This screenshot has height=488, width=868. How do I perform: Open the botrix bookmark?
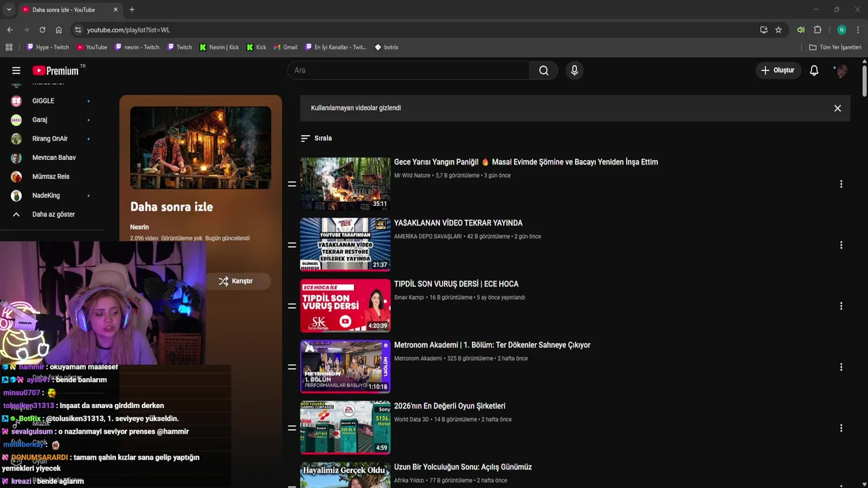[387, 47]
